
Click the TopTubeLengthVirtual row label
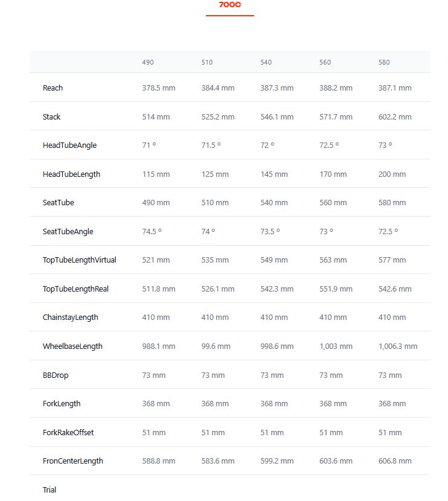(79, 260)
